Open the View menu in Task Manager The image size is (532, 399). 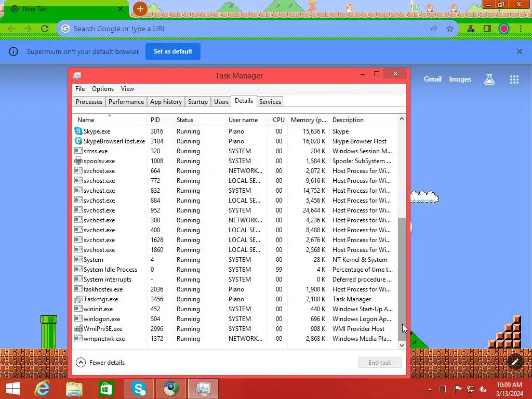click(127, 88)
